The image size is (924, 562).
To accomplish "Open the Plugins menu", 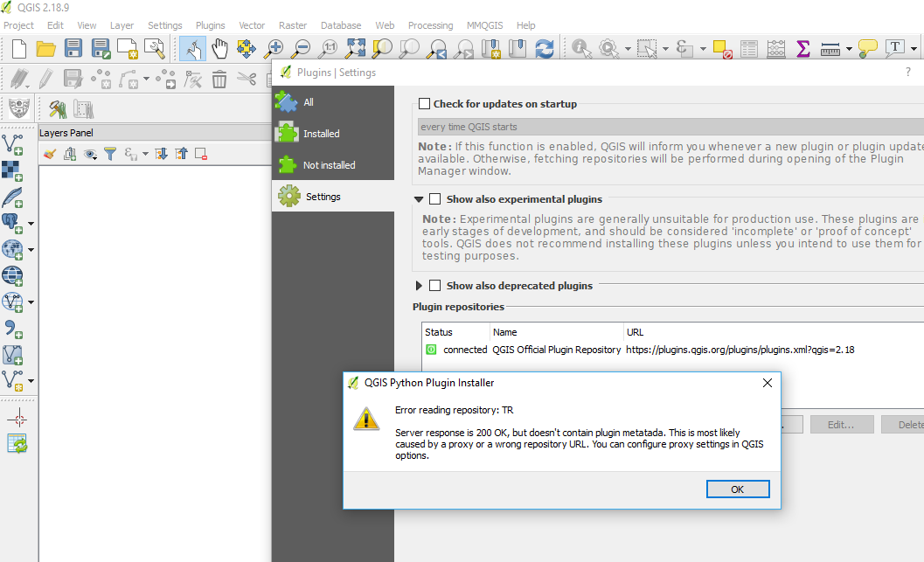I will [211, 25].
